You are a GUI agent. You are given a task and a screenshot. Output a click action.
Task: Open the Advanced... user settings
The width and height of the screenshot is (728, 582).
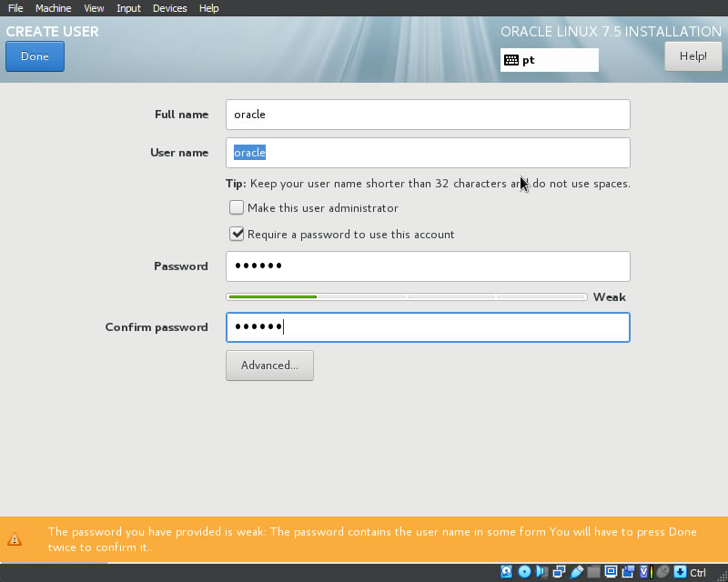(x=269, y=366)
